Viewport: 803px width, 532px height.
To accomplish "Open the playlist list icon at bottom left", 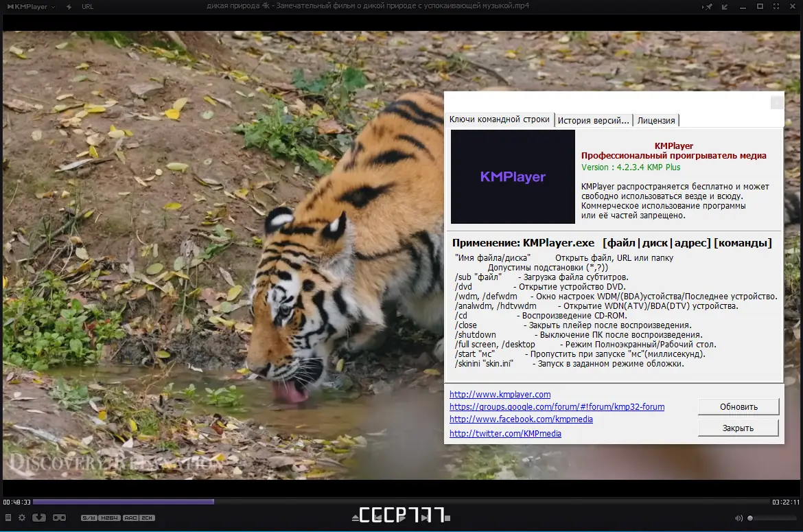I will coord(8,518).
